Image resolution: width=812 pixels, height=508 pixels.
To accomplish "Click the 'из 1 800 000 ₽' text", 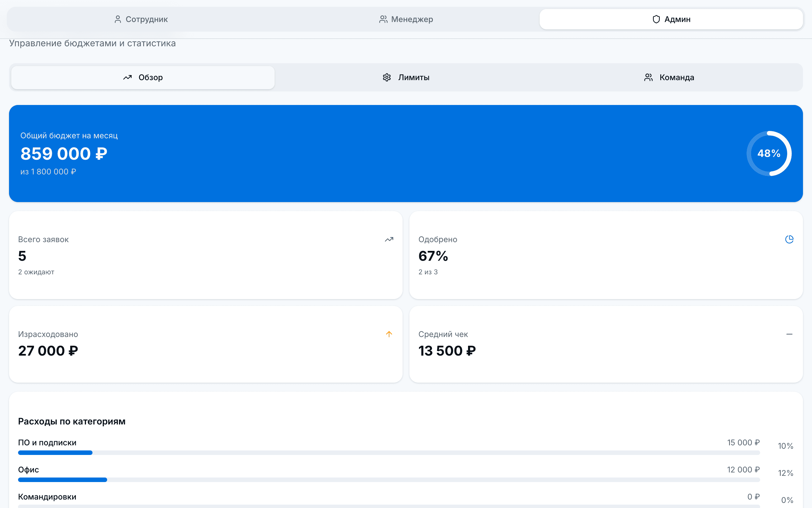I will click(48, 172).
